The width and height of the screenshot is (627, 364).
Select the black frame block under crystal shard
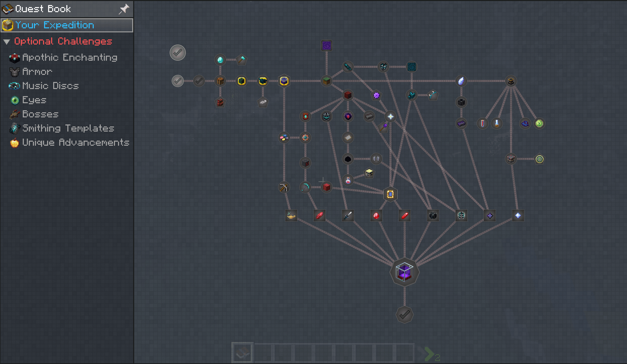click(461, 102)
